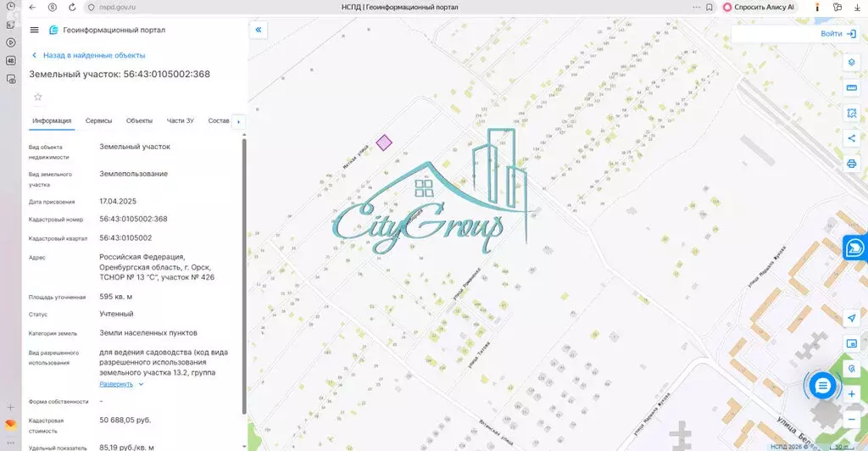
Task: Click the info panel vertical scrollbar
Action: click(x=243, y=276)
